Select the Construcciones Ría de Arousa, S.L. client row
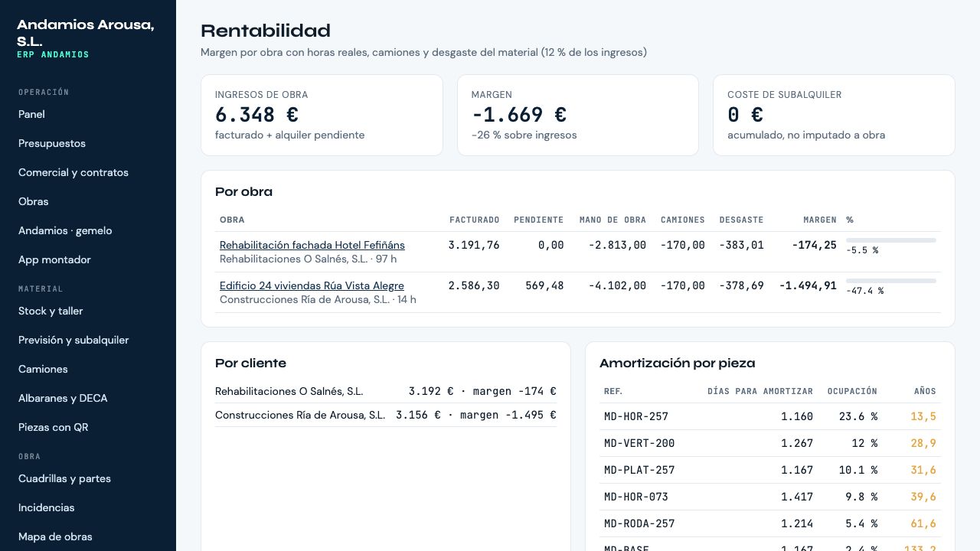 pyautogui.click(x=386, y=415)
